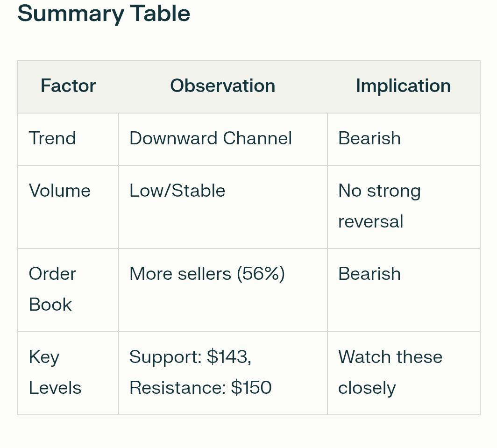Select the Downward Channel observation cell
This screenshot has height=448, width=497.
[211, 139]
